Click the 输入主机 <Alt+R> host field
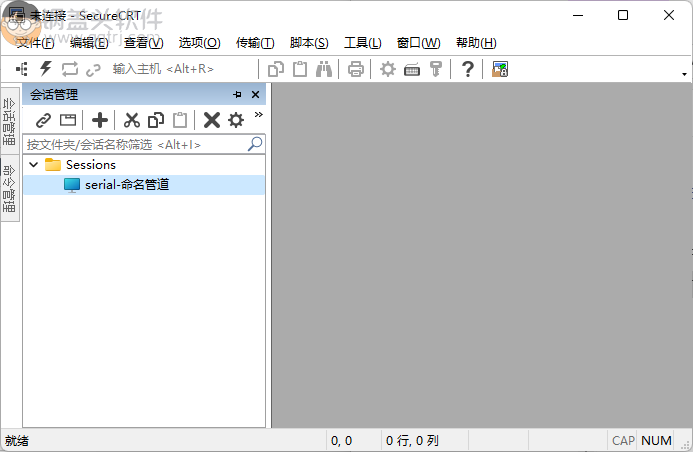Image resolution: width=693 pixels, height=452 pixels. click(x=183, y=69)
